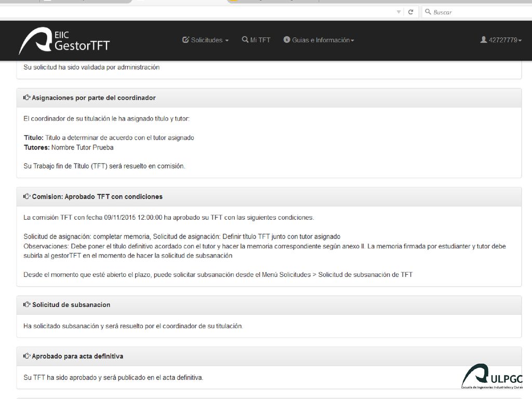Click the magnifier icon beside Mi TFT

245,39
